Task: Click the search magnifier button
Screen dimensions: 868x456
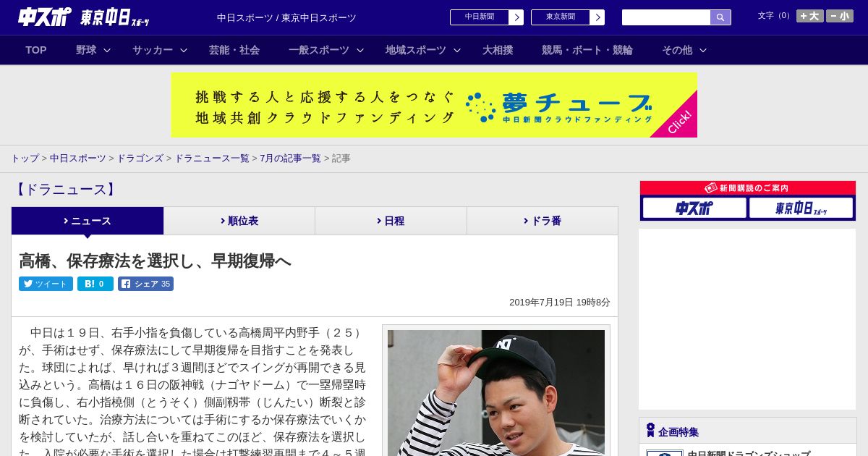Action: (x=720, y=17)
